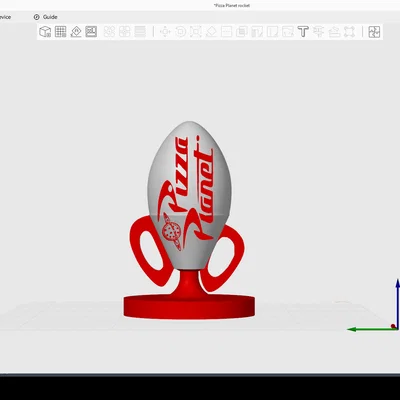Select the Text shape tool
This screenshot has width=400, height=400.
click(x=303, y=32)
